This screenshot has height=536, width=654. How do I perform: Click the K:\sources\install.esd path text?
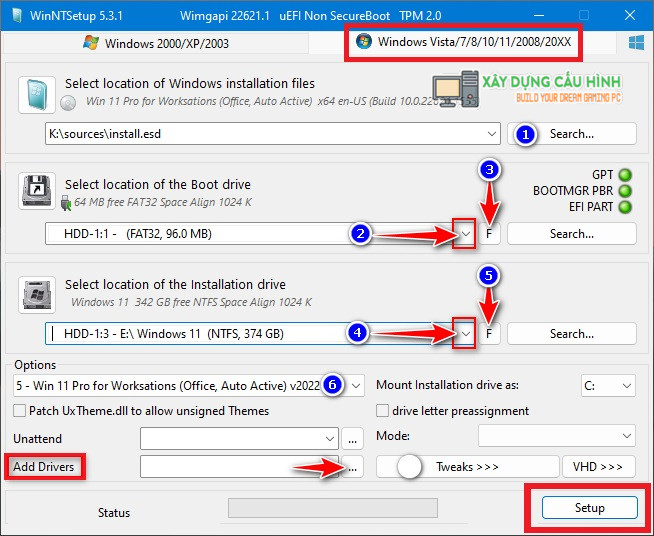(x=105, y=134)
